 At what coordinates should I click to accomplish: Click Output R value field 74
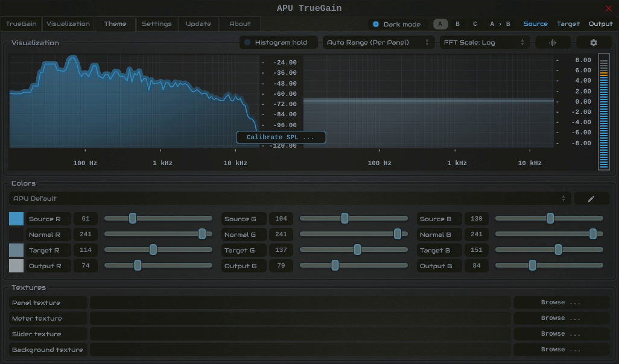(86, 266)
